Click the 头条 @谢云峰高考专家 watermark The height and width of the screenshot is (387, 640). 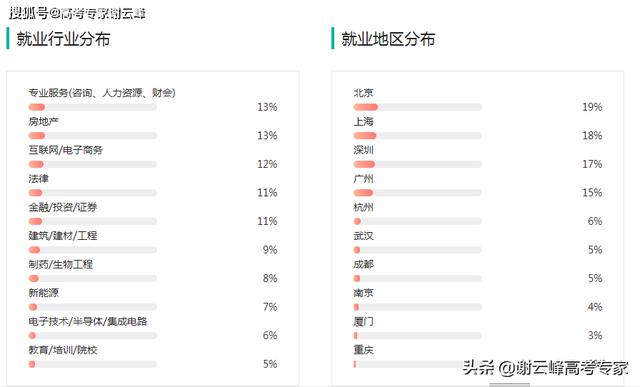tap(545, 368)
